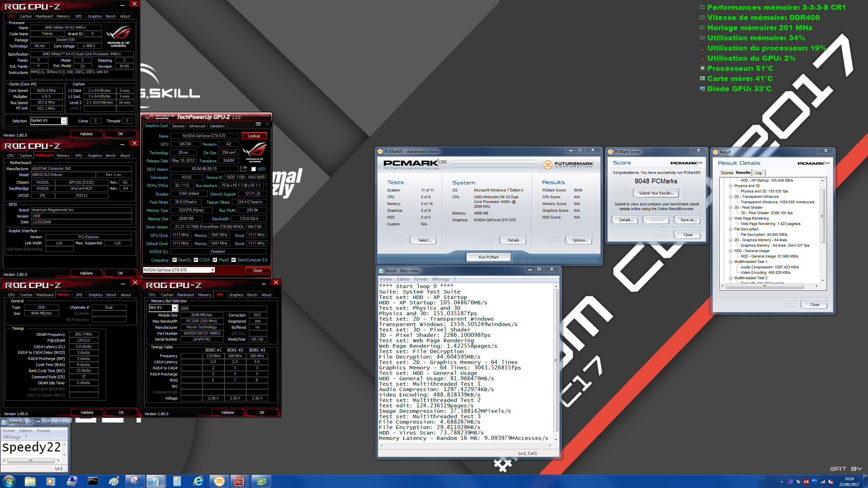The width and height of the screenshot is (868, 488).
Task: Open Edition menu in Result Bloc-notes
Action: (403, 279)
